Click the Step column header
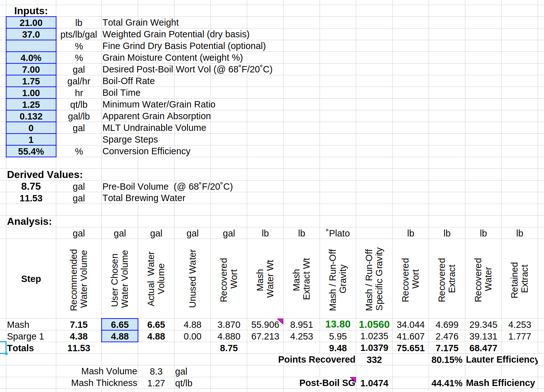The image size is (544, 392). coord(31,279)
